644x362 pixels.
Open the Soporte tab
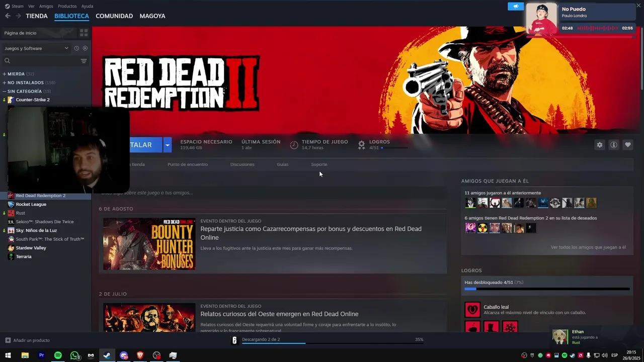(319, 164)
